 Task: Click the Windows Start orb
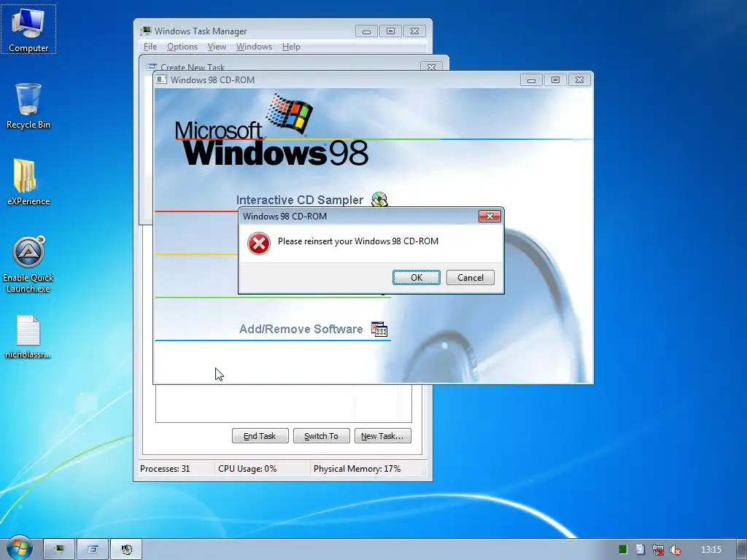click(19, 548)
